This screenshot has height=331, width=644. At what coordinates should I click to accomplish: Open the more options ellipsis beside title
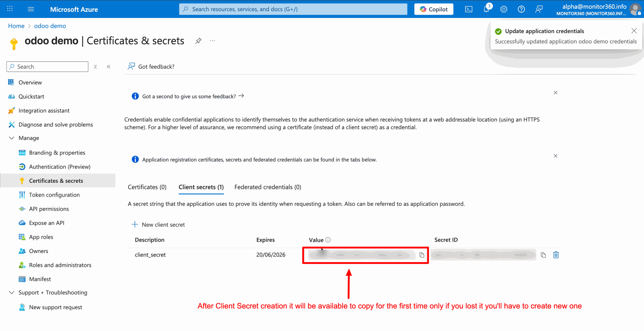point(213,41)
